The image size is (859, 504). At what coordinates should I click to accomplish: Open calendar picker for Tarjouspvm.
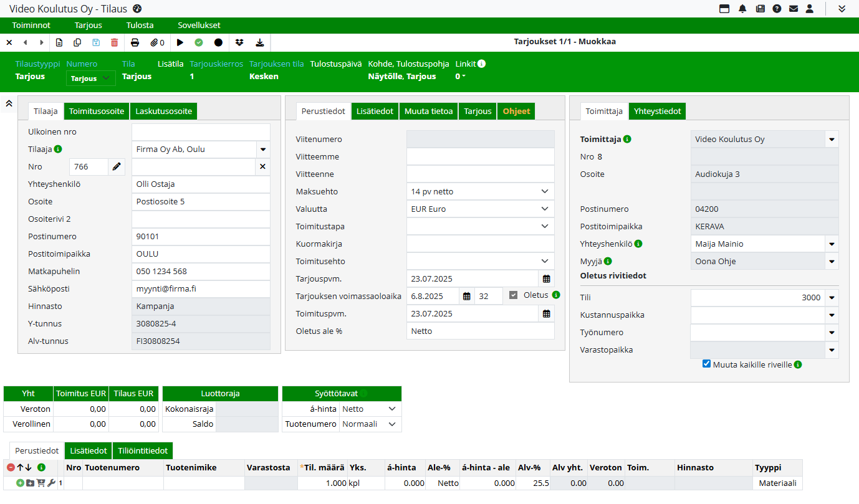[x=546, y=278]
